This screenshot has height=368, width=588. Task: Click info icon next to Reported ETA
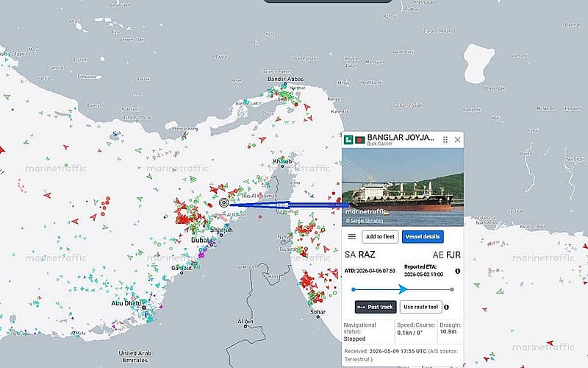(457, 271)
